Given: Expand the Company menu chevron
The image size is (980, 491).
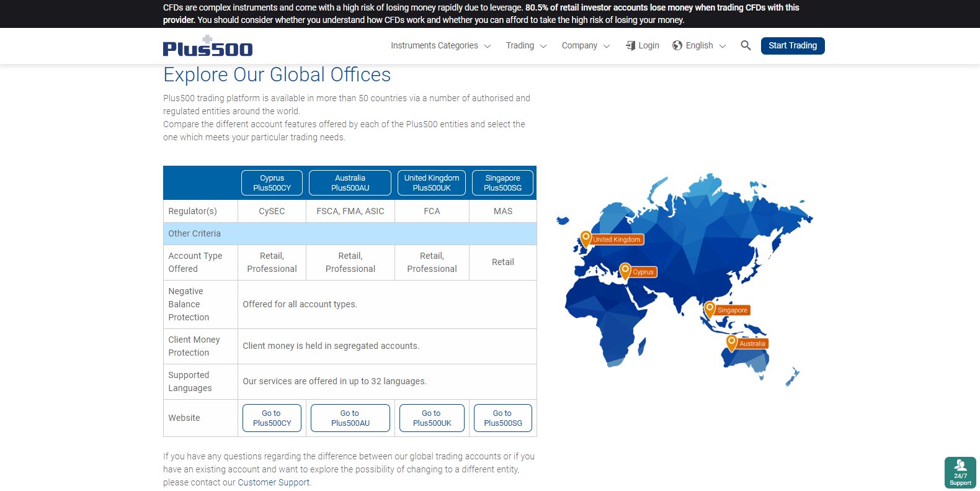Looking at the screenshot, I should (607, 46).
